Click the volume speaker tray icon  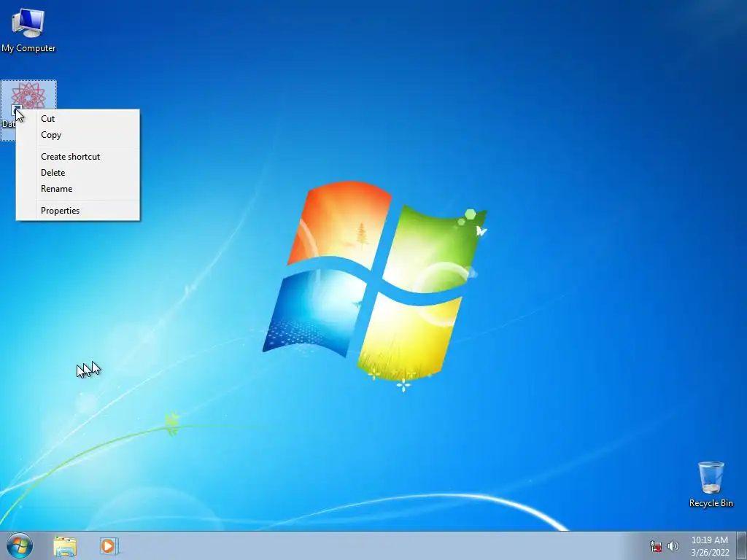coord(673,546)
